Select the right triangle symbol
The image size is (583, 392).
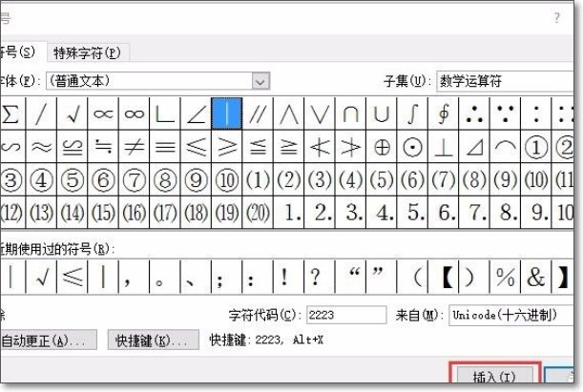pyautogui.click(x=474, y=146)
